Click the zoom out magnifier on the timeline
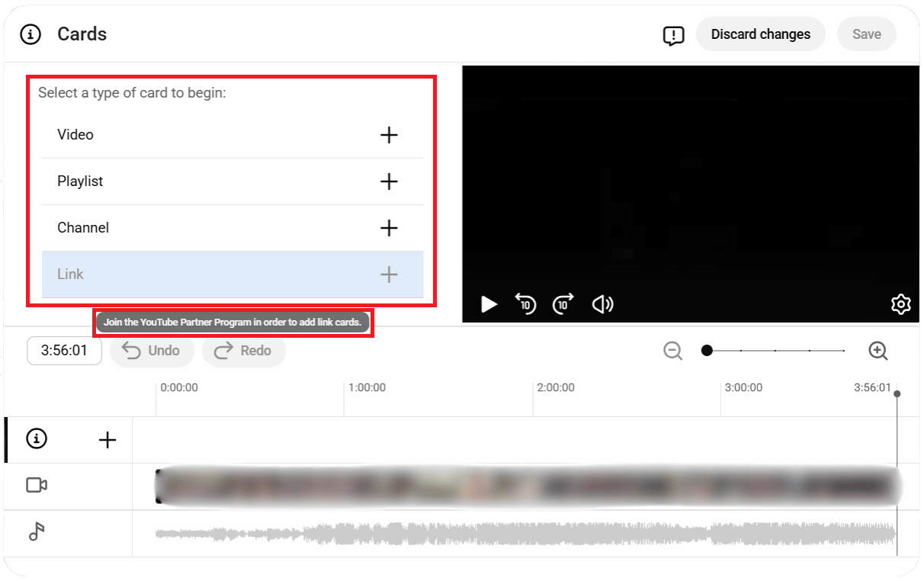 tap(672, 351)
